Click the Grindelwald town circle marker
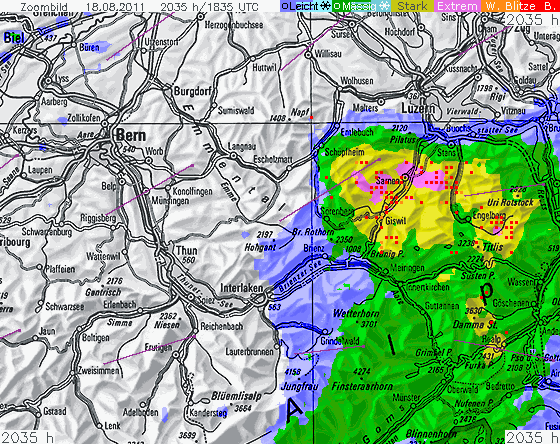The height and width of the screenshot is (444, 560). tap(324, 331)
